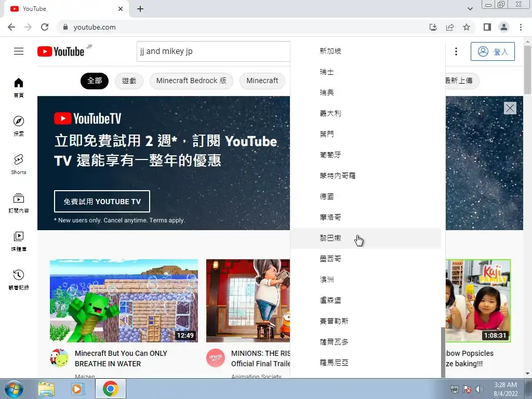The height and width of the screenshot is (399, 532).
Task: Choose 摩洛哥 from location list
Action: (366, 217)
